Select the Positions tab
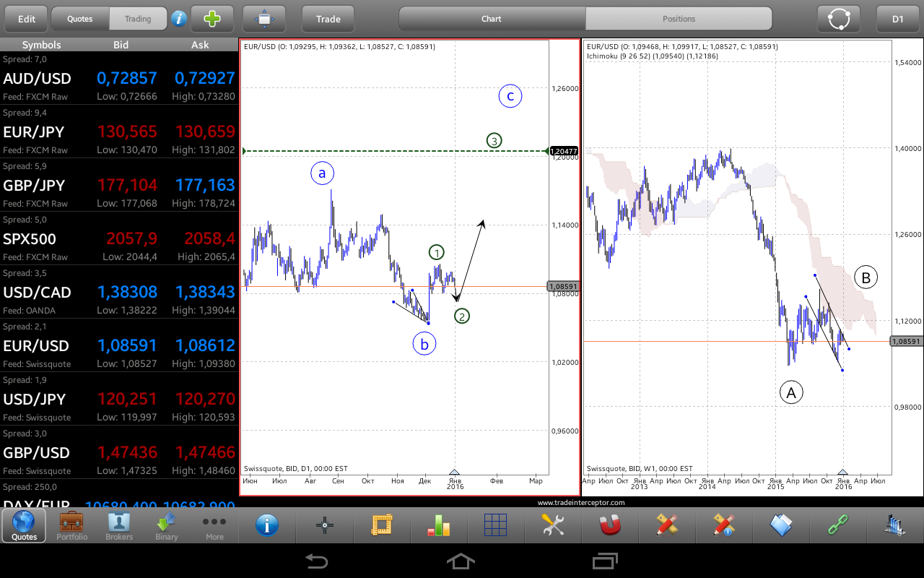Image resolution: width=924 pixels, height=578 pixels. tap(679, 19)
